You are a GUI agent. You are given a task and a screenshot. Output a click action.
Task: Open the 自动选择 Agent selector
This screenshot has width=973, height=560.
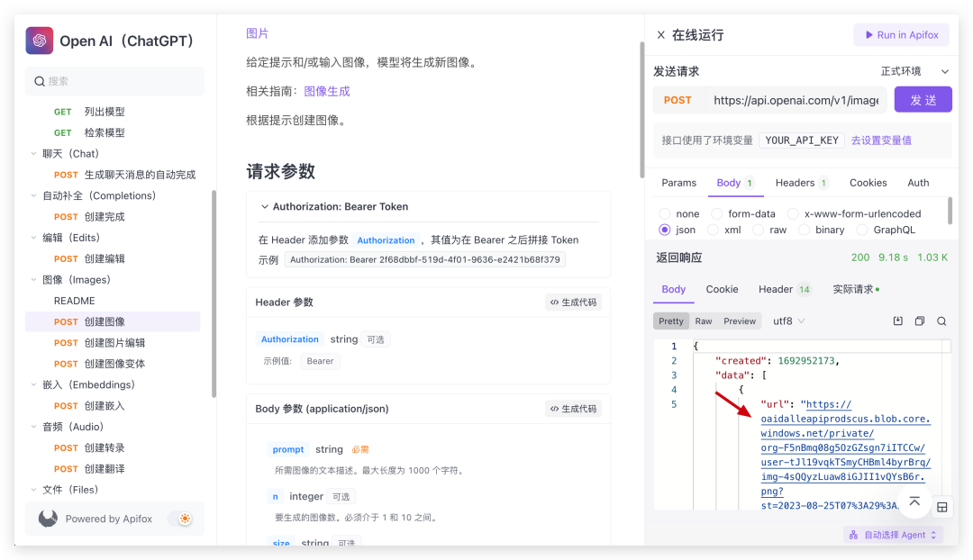[x=892, y=535]
